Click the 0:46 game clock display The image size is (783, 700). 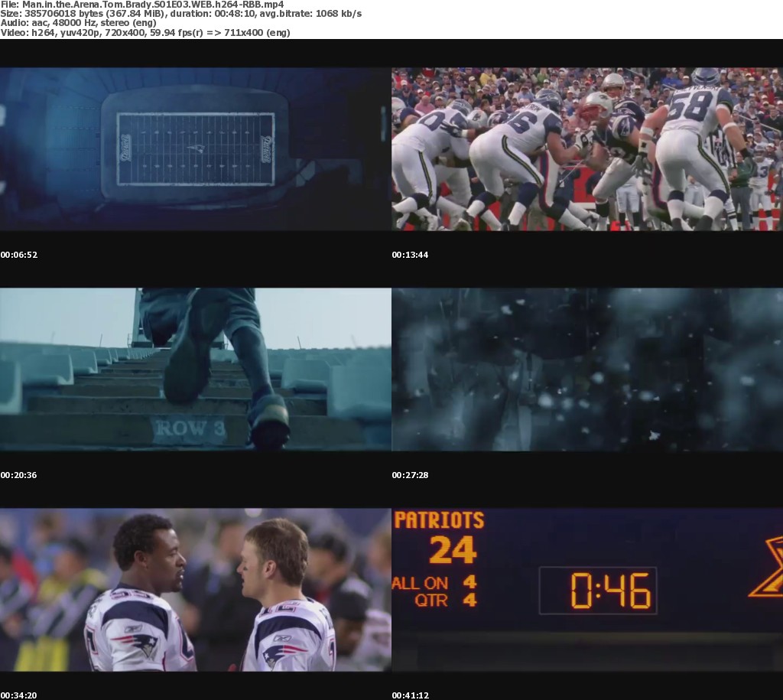click(x=598, y=591)
